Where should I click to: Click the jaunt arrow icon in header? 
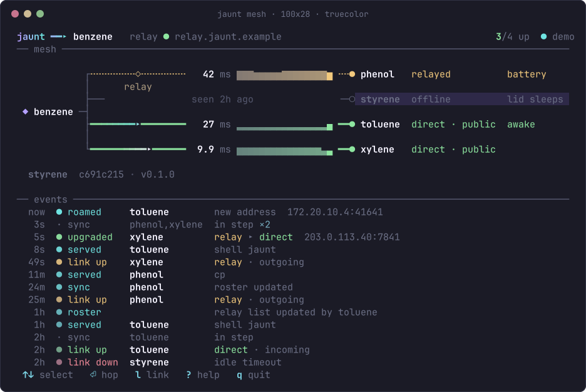[x=58, y=36]
